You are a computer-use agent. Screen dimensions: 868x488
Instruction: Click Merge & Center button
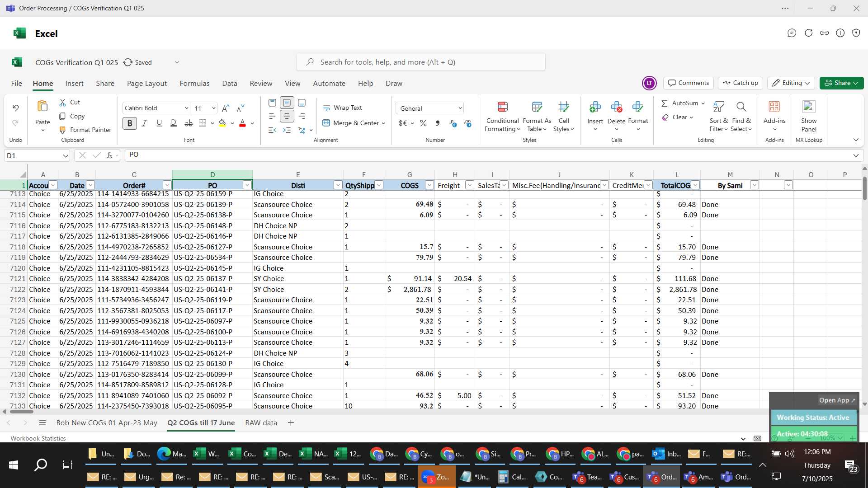(353, 123)
